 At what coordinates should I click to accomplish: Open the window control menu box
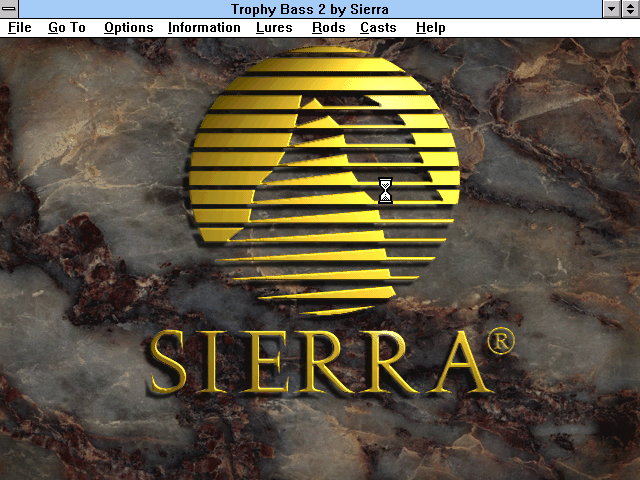coord(9,9)
